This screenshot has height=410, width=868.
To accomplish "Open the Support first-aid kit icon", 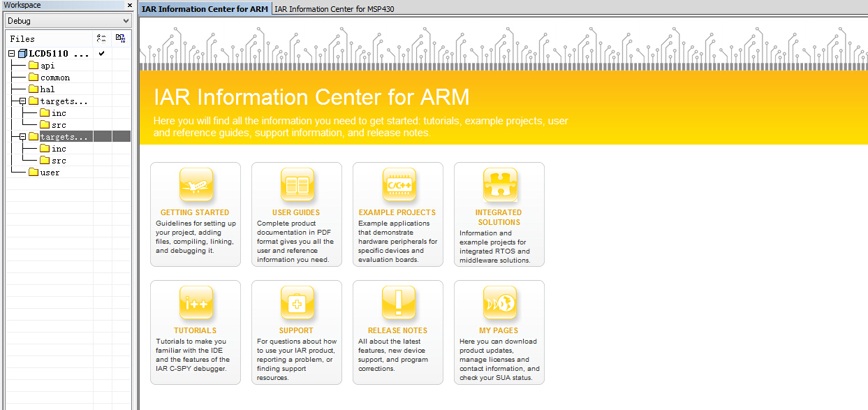I will point(297,303).
